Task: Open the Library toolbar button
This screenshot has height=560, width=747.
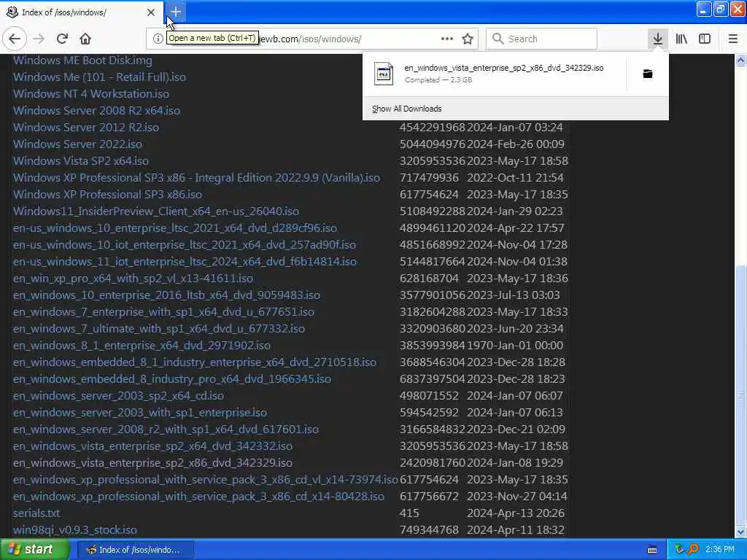Action: click(x=681, y=39)
